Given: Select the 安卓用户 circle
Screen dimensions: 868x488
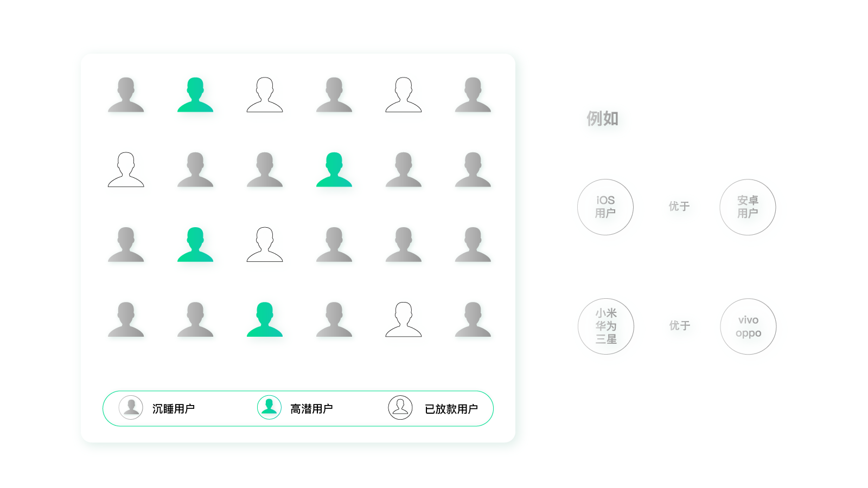Looking at the screenshot, I should coord(748,207).
